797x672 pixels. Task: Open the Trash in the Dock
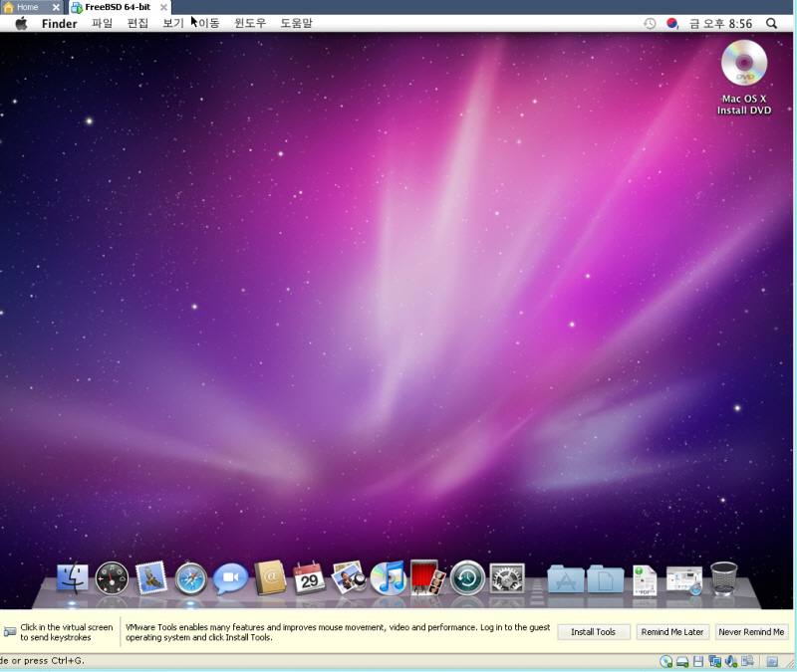723,578
